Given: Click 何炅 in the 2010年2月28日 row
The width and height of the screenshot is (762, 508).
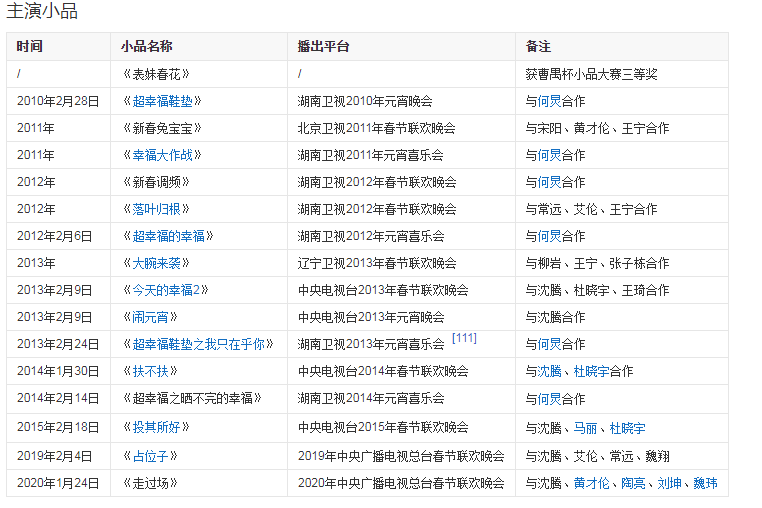Looking at the screenshot, I should 549,101.
